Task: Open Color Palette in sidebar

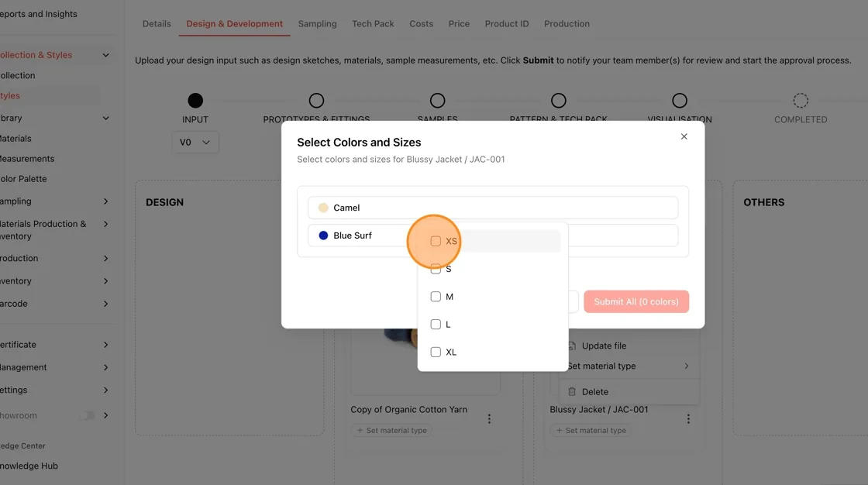Action: click(23, 179)
